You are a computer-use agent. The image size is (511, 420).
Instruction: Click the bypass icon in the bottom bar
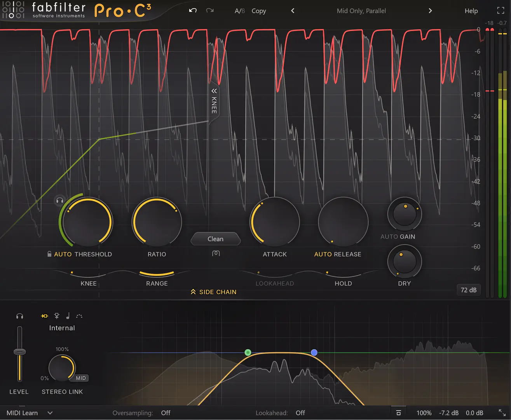(x=399, y=413)
